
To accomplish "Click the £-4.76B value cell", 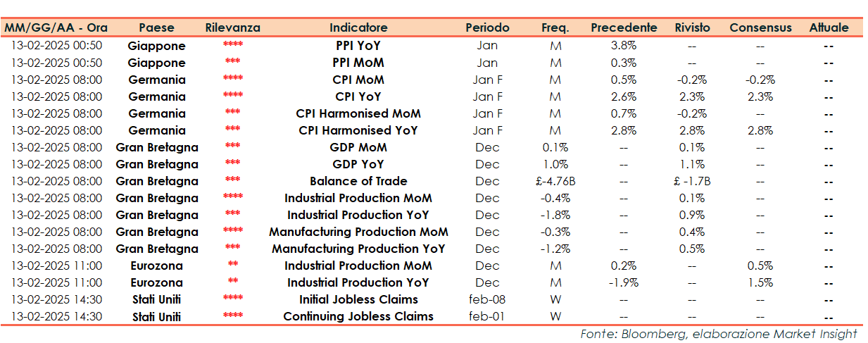I will tap(555, 181).
